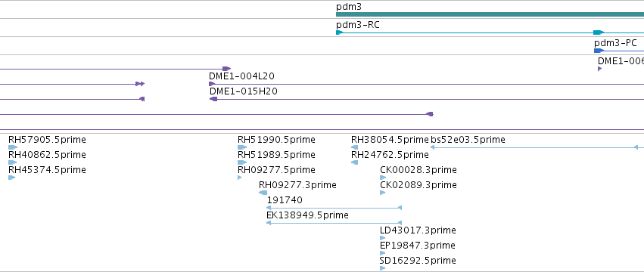Click the EP19847.3prime label
Screen dimensions: 644x272
417,246
